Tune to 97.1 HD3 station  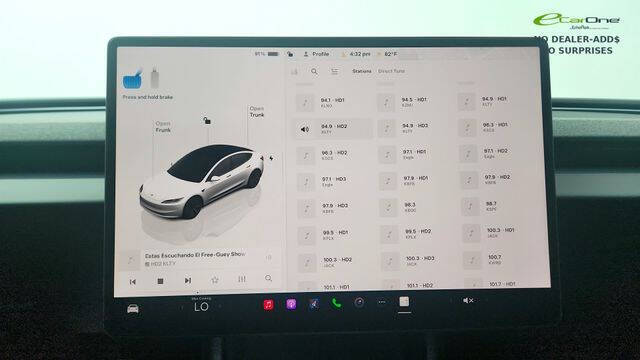[x=334, y=182]
